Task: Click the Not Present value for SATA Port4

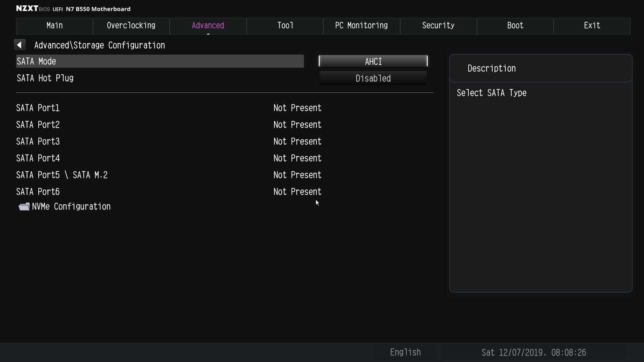Action: (x=297, y=158)
